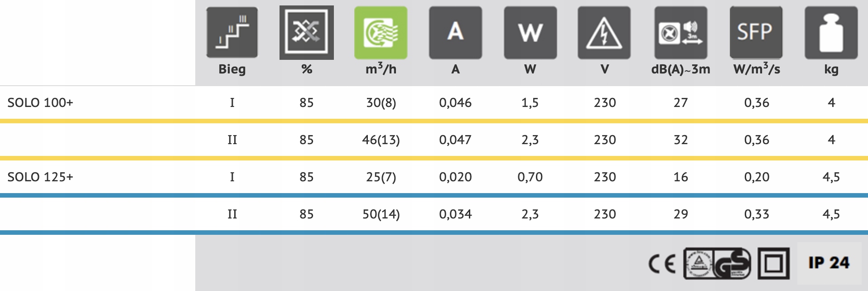Click the heat recovery efficiency percent icon
Viewport: 868px width, 291px height.
pos(306,33)
